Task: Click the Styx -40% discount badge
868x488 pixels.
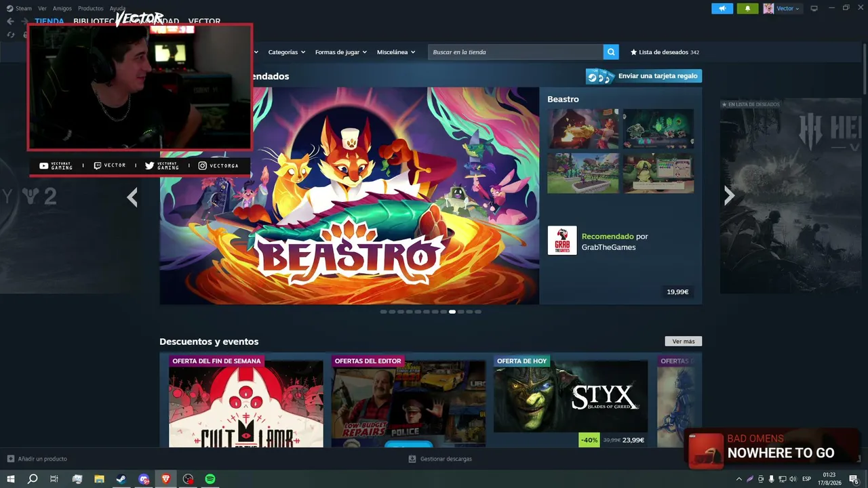Action: point(589,440)
